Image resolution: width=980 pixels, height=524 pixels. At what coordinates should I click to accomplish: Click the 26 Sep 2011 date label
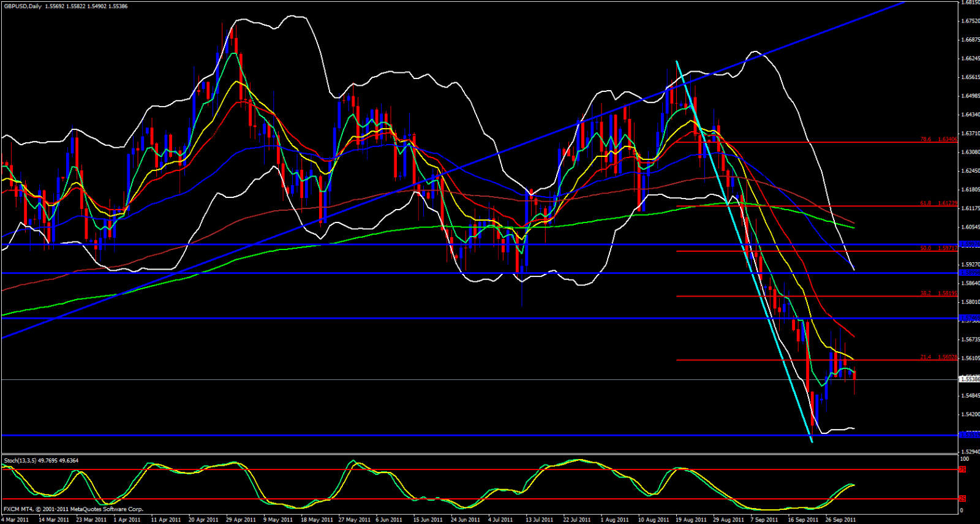coord(840,520)
